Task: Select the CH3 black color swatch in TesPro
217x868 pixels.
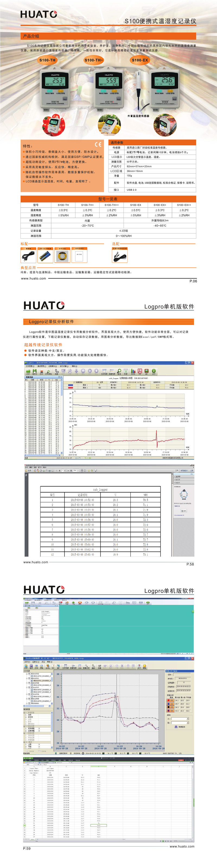Action: coord(168,707)
